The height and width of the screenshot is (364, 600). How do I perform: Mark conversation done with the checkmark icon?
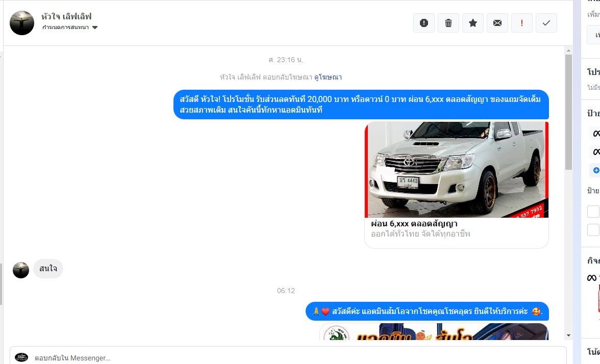tap(546, 23)
